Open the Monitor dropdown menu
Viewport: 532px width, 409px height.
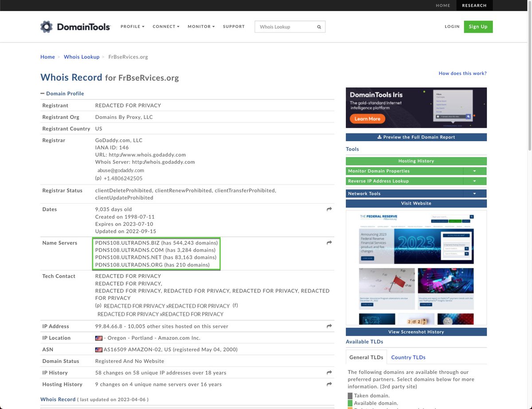(201, 27)
